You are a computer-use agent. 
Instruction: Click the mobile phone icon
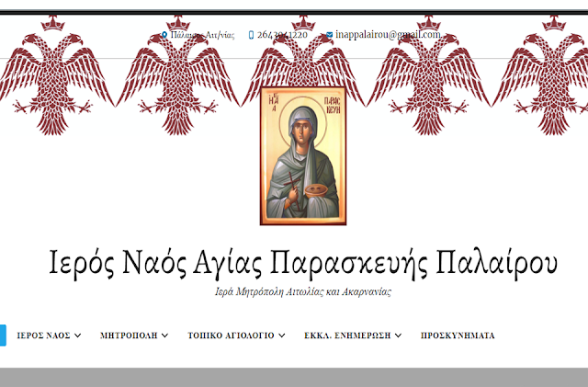(251, 35)
